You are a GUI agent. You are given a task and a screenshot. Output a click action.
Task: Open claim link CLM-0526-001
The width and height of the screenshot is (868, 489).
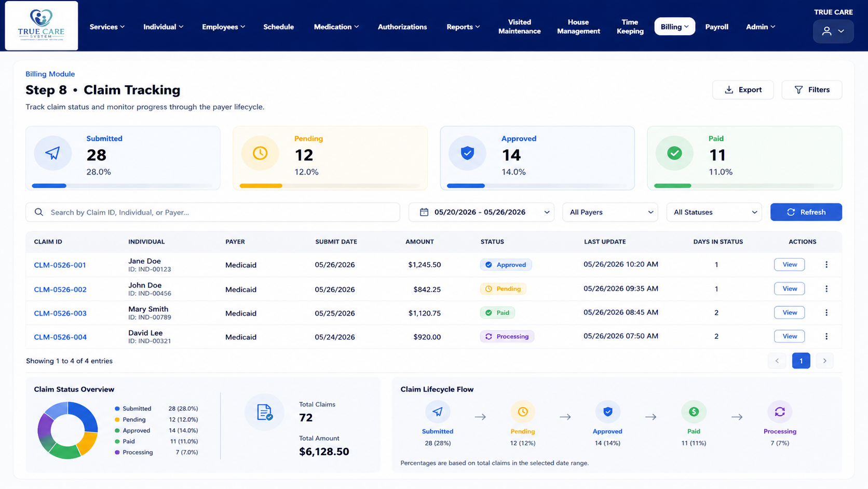[x=60, y=265]
